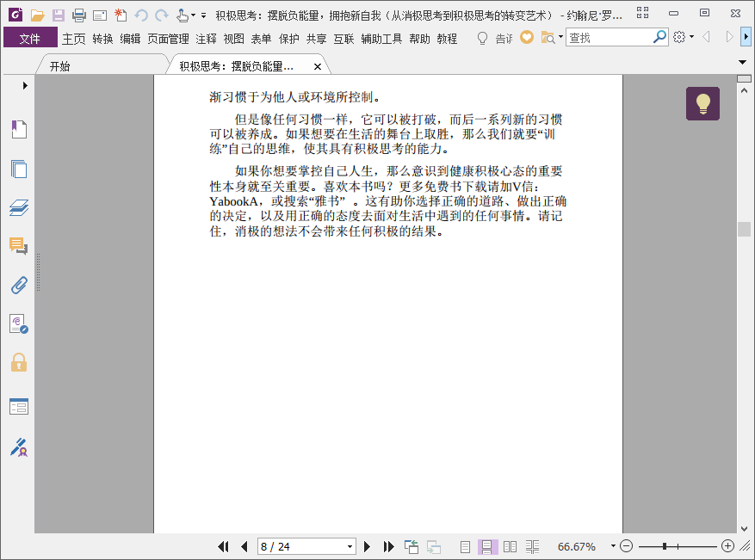Go to the next page

click(x=367, y=546)
